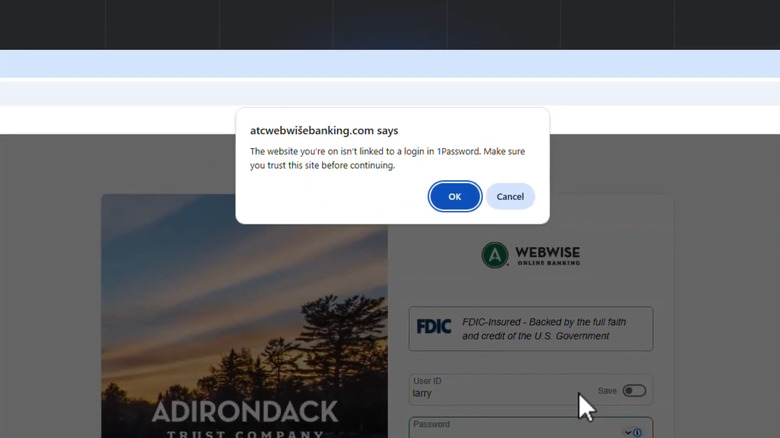Expand the chevron beside the 1Password icon

pos(628,433)
